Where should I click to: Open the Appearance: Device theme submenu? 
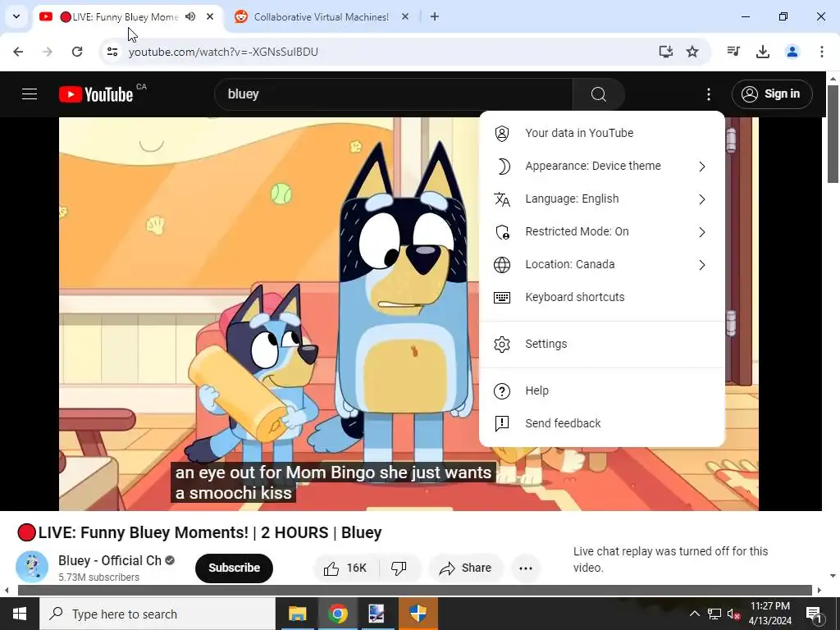pyautogui.click(x=601, y=166)
